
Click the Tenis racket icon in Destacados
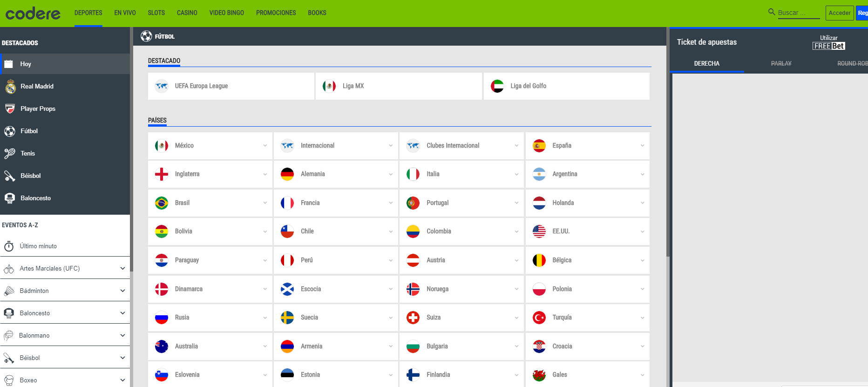10,153
